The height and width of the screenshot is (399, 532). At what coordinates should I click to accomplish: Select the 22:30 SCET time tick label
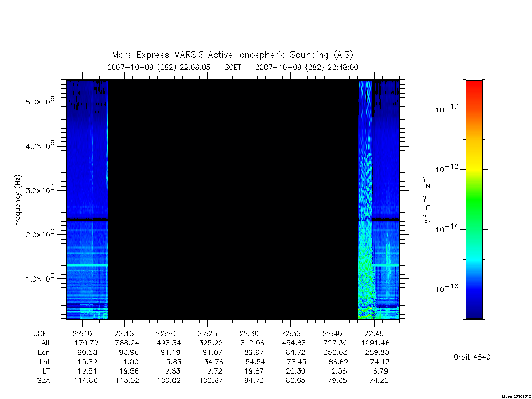[x=249, y=334]
